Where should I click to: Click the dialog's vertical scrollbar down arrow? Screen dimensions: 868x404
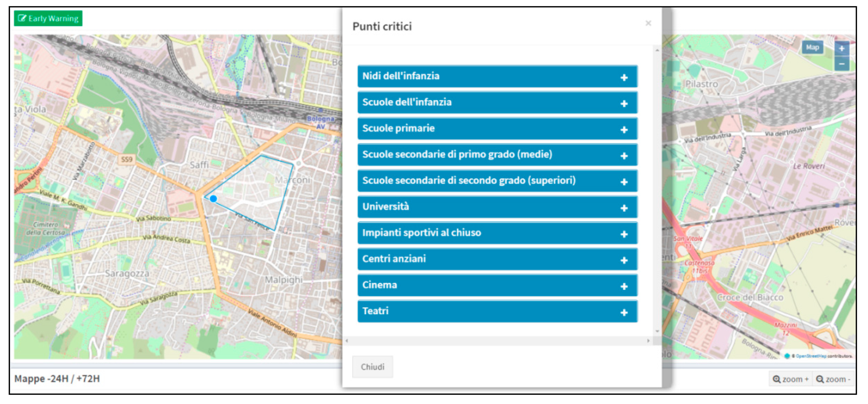tap(657, 331)
